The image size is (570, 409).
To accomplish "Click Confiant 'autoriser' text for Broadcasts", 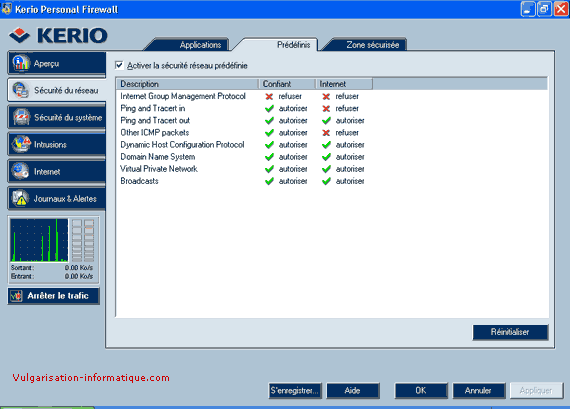I will click(293, 181).
